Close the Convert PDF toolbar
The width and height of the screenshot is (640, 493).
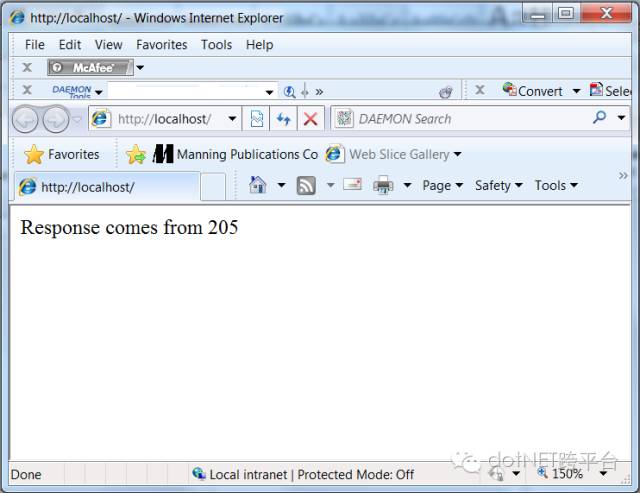[480, 90]
